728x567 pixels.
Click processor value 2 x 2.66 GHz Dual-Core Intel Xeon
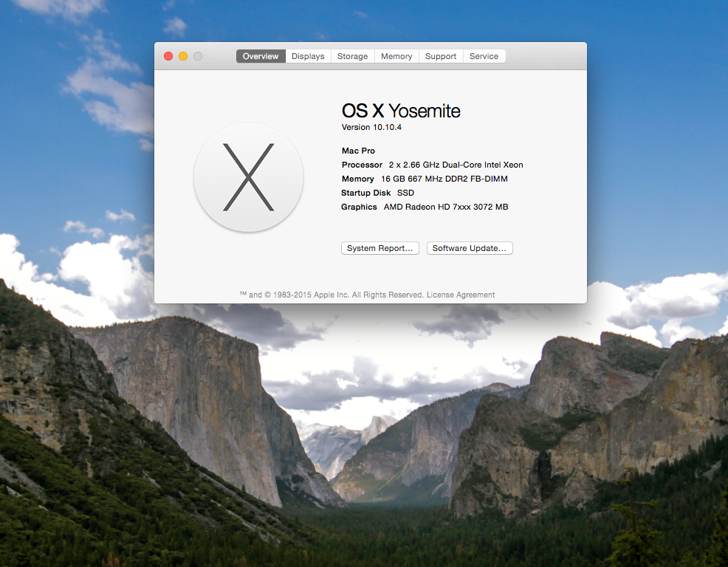[x=456, y=165]
